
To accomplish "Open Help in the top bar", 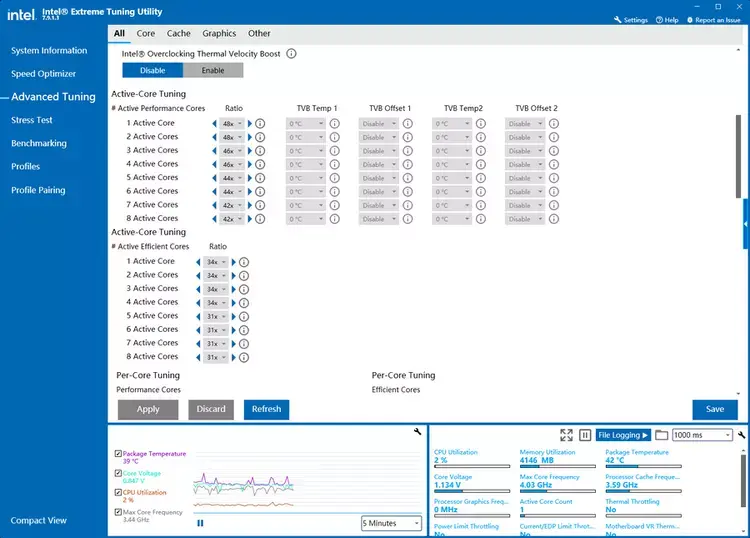I will point(667,20).
